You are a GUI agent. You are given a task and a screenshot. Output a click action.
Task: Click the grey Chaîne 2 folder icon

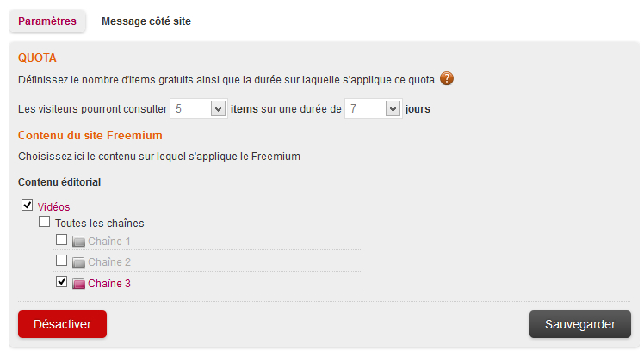coord(78,262)
